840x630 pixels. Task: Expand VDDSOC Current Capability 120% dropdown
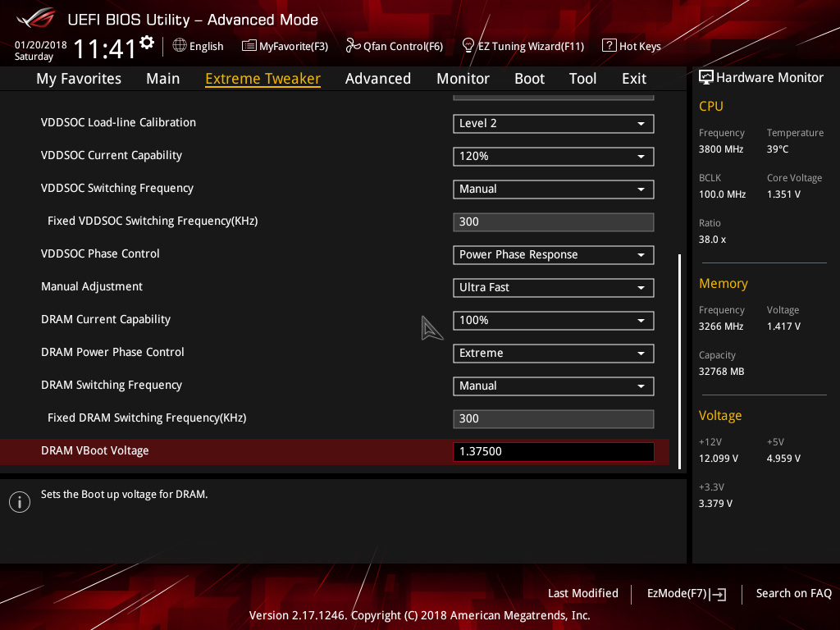click(554, 157)
